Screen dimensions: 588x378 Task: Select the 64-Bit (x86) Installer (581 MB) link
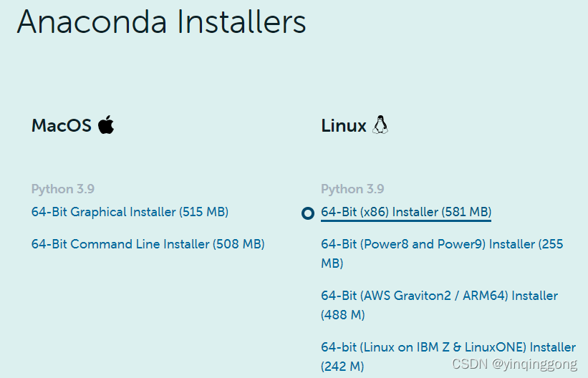pos(406,212)
